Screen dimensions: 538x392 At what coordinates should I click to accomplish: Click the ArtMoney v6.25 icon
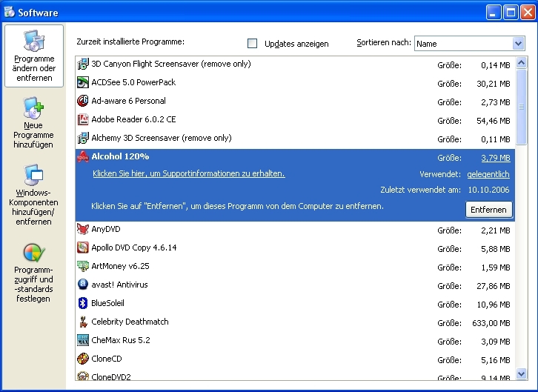83,266
